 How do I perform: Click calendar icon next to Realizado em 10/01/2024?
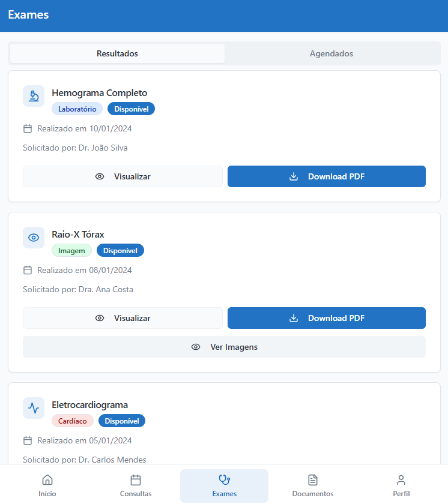[27, 128]
